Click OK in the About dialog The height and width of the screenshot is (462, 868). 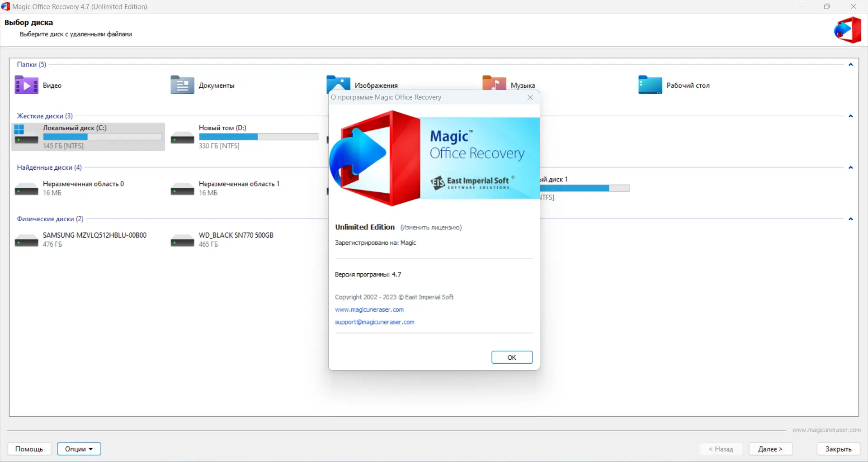point(512,357)
